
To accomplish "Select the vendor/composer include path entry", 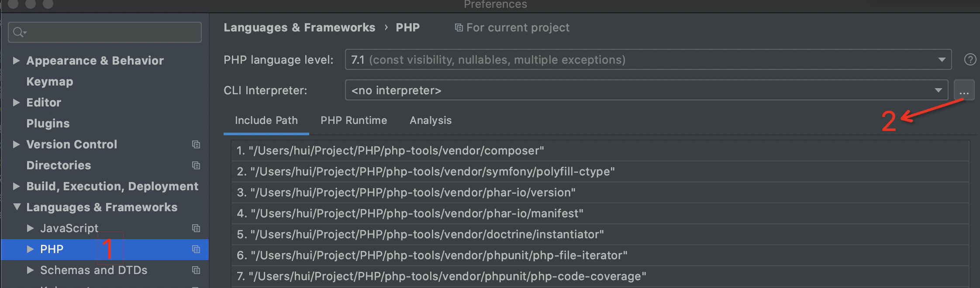I will tap(390, 151).
